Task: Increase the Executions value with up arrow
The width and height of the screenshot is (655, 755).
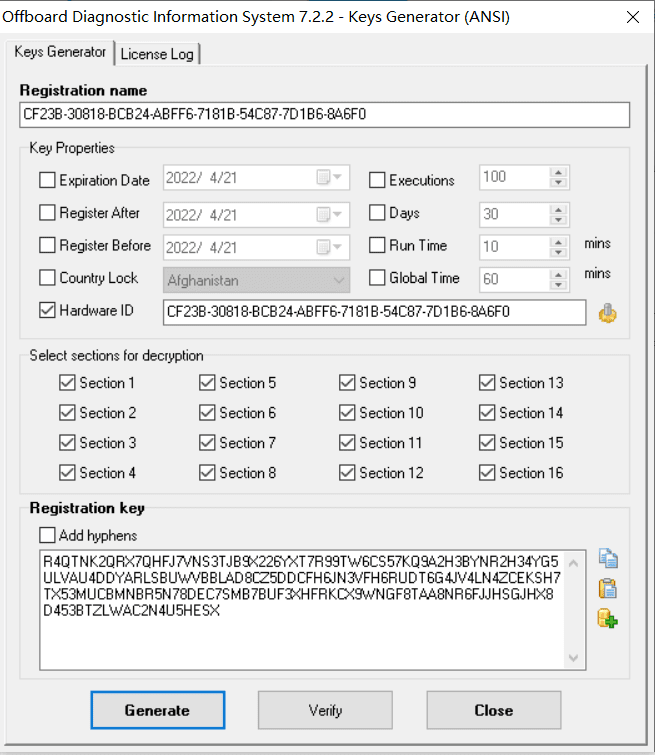Action: (x=559, y=174)
